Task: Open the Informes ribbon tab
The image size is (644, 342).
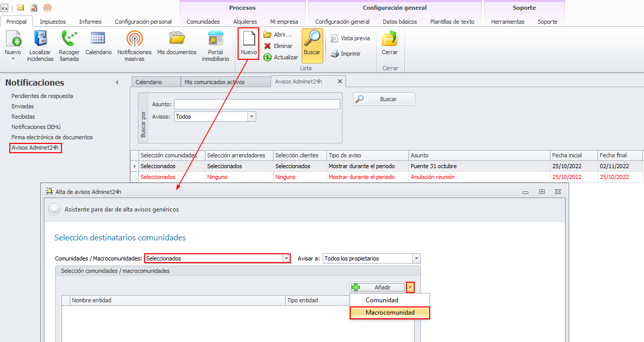Action: [x=90, y=22]
